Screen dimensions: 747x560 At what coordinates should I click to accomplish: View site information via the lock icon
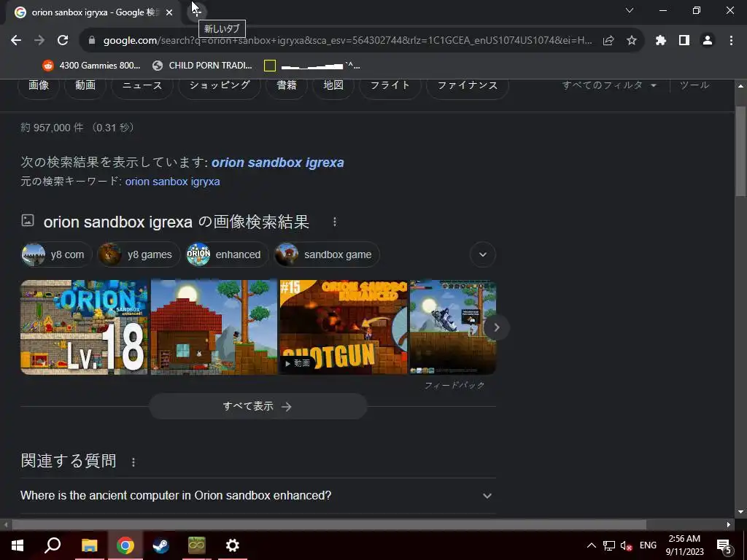click(x=92, y=41)
